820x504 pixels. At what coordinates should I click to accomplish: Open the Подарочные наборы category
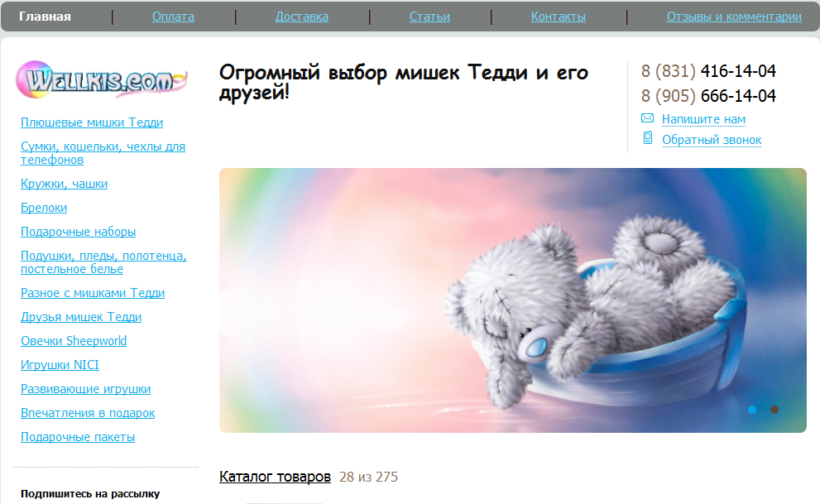point(78,232)
